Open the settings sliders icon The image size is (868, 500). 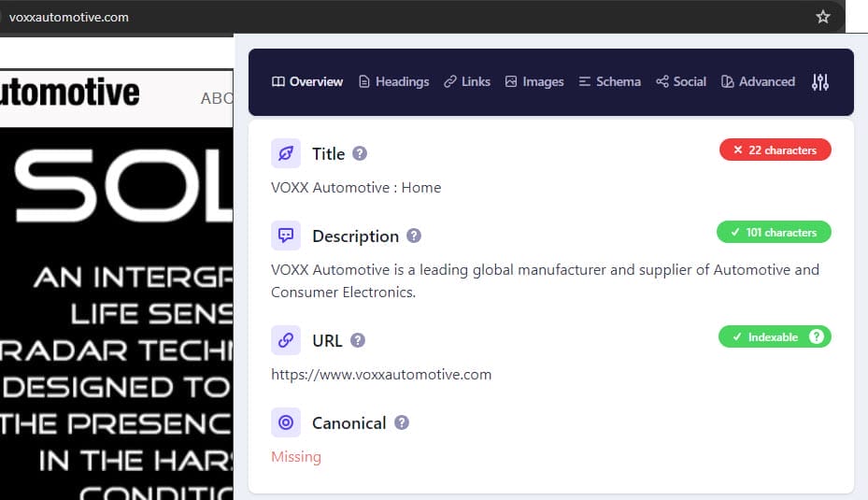coord(820,82)
